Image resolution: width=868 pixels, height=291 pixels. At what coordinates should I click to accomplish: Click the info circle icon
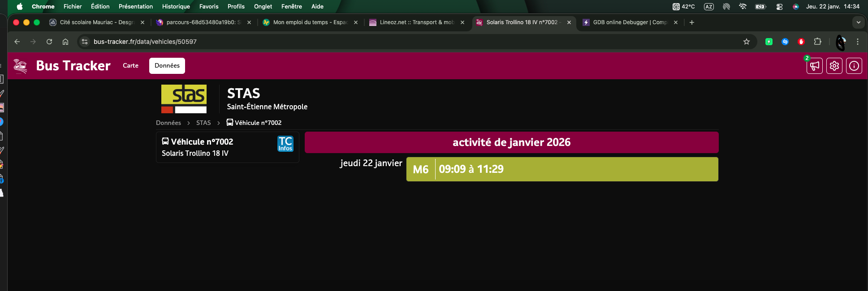(x=854, y=66)
